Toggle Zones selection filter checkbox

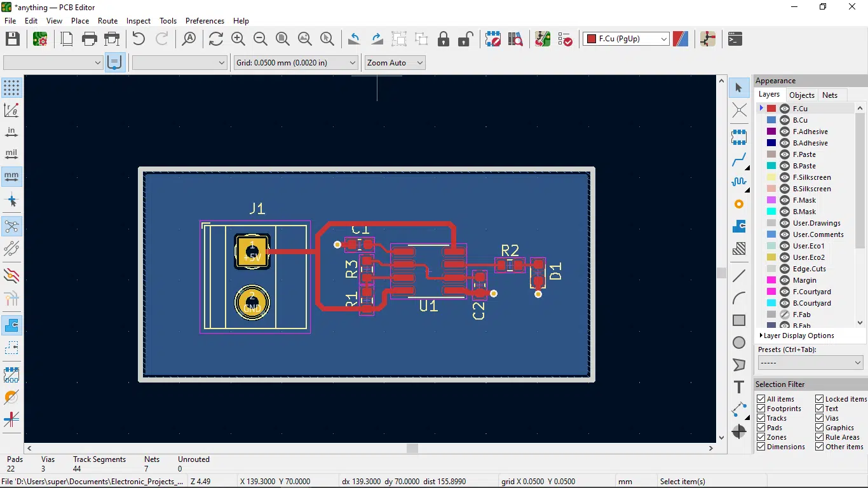click(761, 437)
